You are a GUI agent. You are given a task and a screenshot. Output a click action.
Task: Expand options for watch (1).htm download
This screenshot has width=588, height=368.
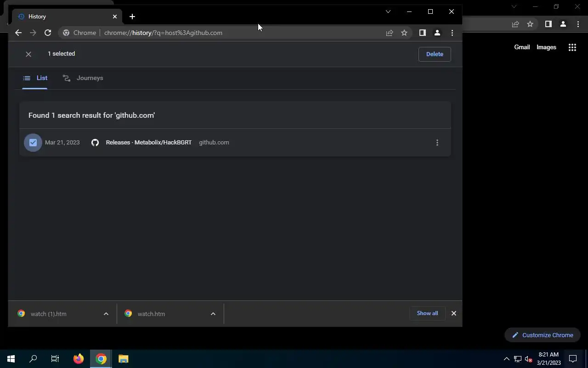coord(106,314)
